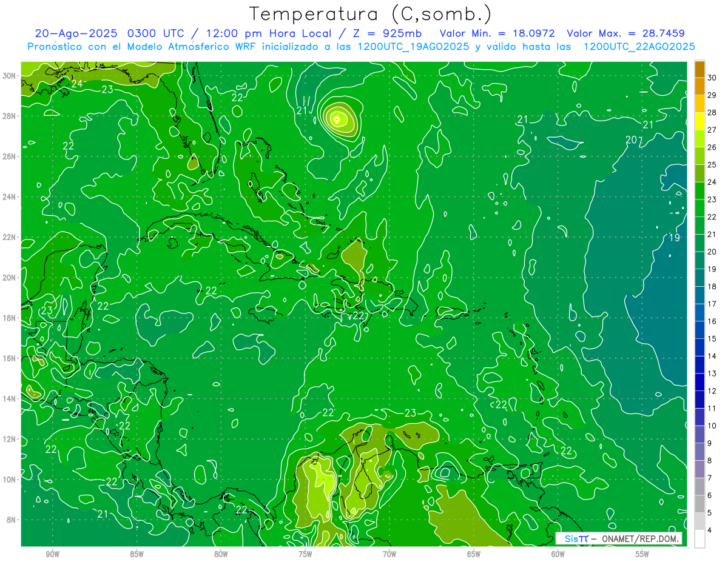Pick the amber swatch between legend values 28 and 29
This screenshot has width=728, height=562.
[x=699, y=104]
